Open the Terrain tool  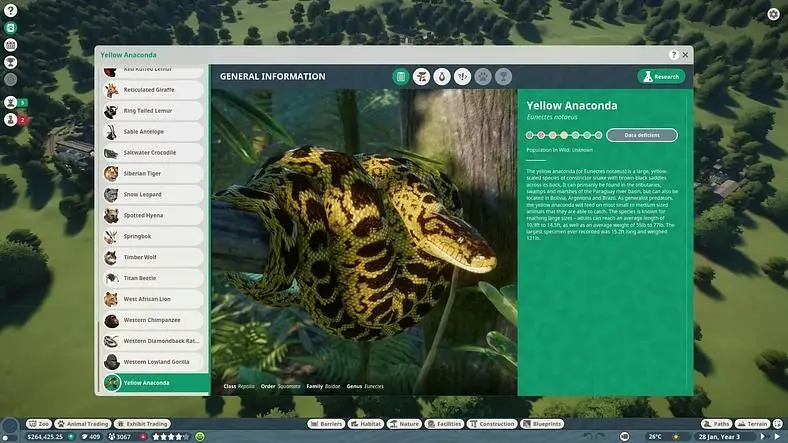coord(753,424)
